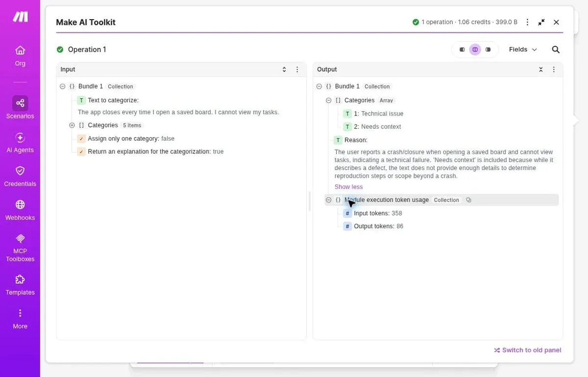Search within the operation output
This screenshot has height=377, width=588.
[x=556, y=49]
